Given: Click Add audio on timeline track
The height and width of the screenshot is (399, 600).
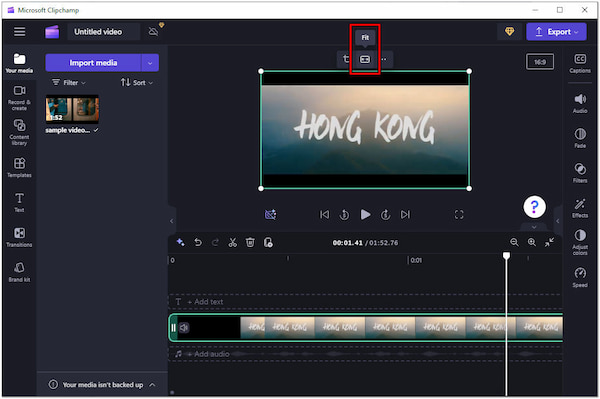Looking at the screenshot, I should [x=208, y=354].
